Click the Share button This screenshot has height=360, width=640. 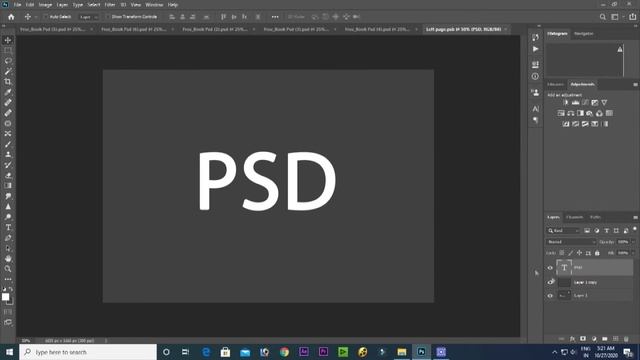(633, 17)
